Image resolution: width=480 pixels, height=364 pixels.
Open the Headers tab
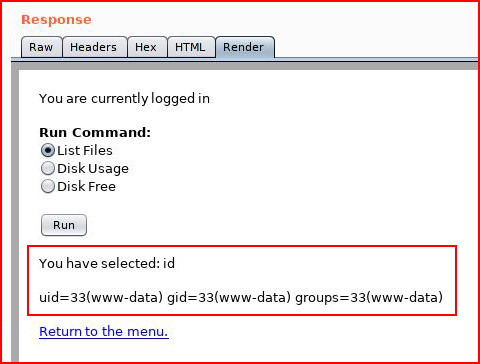point(94,47)
